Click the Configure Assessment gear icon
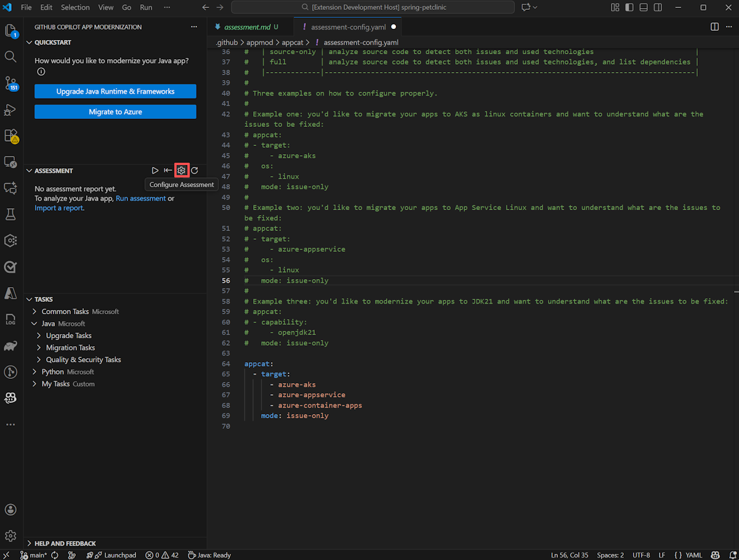Viewport: 739px width, 560px height. tap(181, 171)
